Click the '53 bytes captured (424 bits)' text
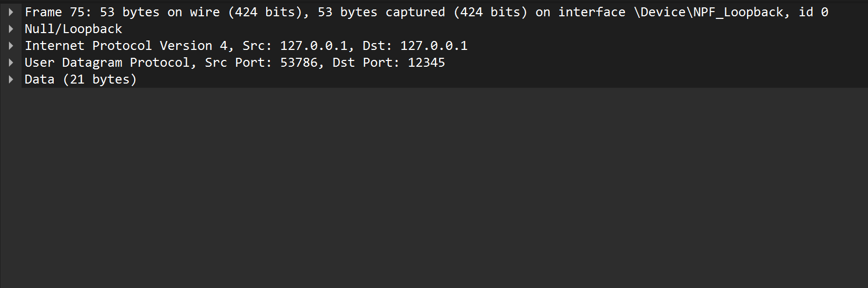 tap(422, 12)
